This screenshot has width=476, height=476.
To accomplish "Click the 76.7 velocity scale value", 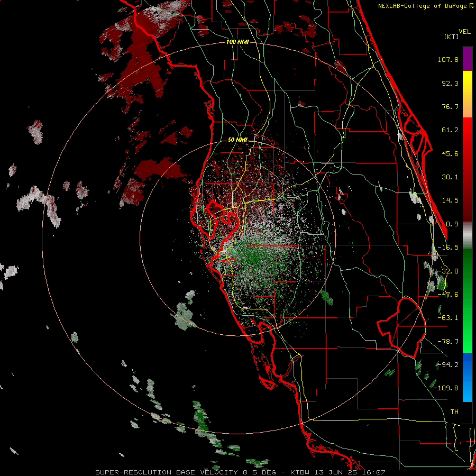I will [x=450, y=106].
